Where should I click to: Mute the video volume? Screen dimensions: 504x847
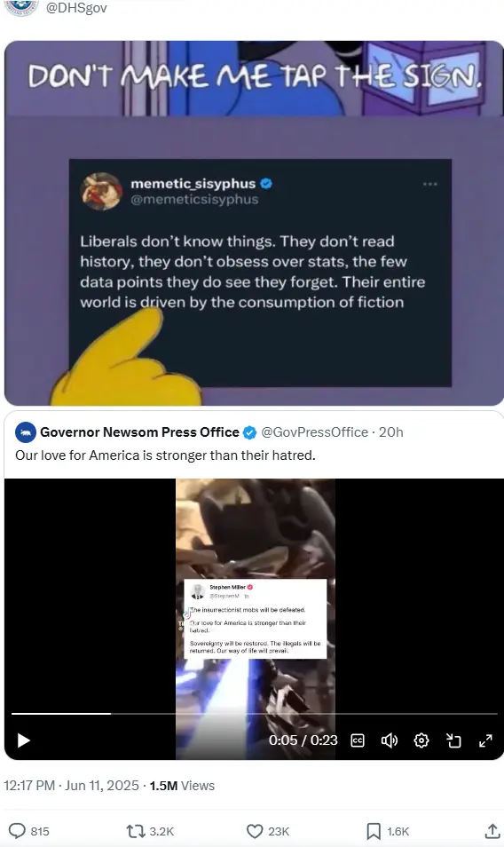coord(389,740)
